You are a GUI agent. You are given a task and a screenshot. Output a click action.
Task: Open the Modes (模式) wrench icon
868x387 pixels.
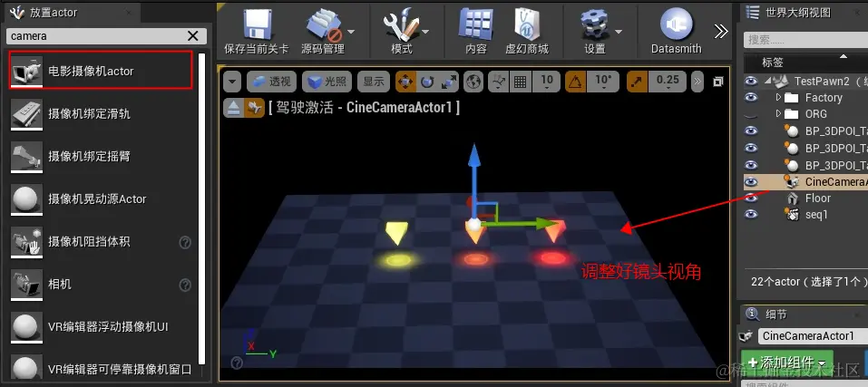point(402,24)
